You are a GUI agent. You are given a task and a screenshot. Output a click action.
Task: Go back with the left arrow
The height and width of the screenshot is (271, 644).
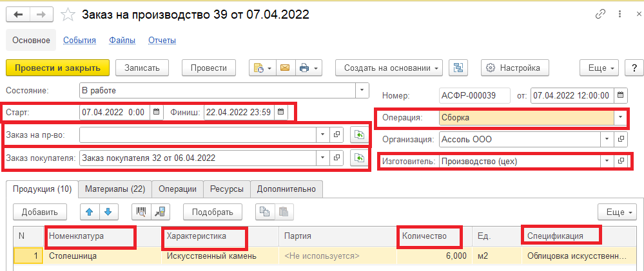click(19, 15)
